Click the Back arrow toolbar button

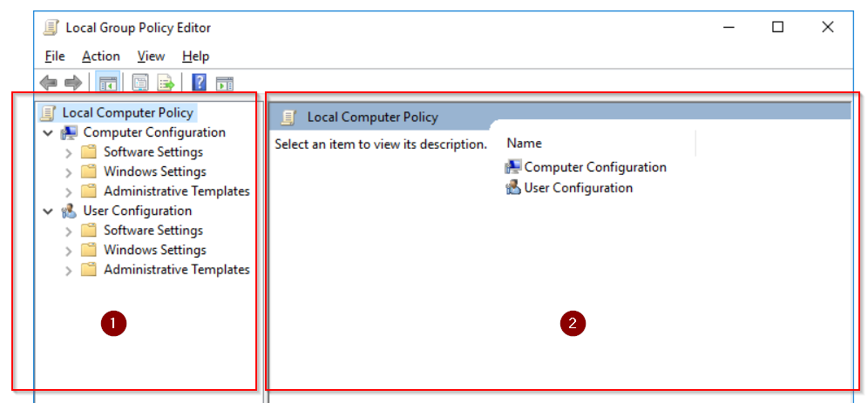(49, 83)
